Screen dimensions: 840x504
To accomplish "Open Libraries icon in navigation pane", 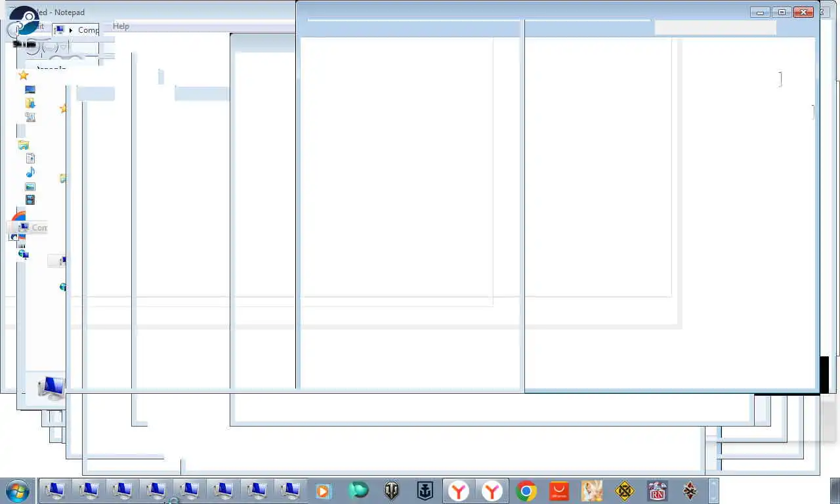I will [24, 145].
